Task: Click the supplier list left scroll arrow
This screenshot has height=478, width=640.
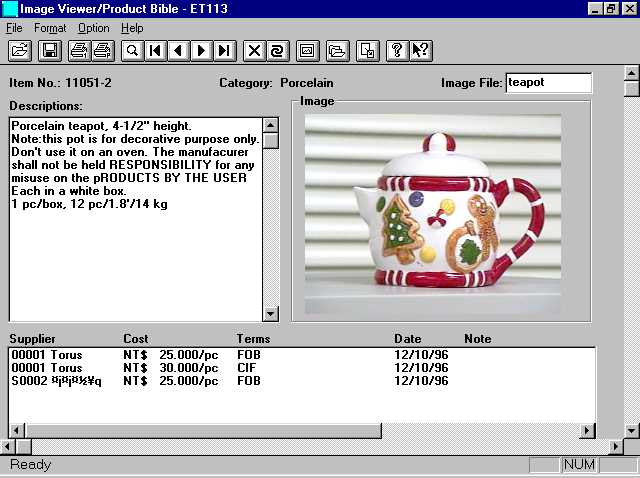Action: pyautogui.click(x=16, y=430)
